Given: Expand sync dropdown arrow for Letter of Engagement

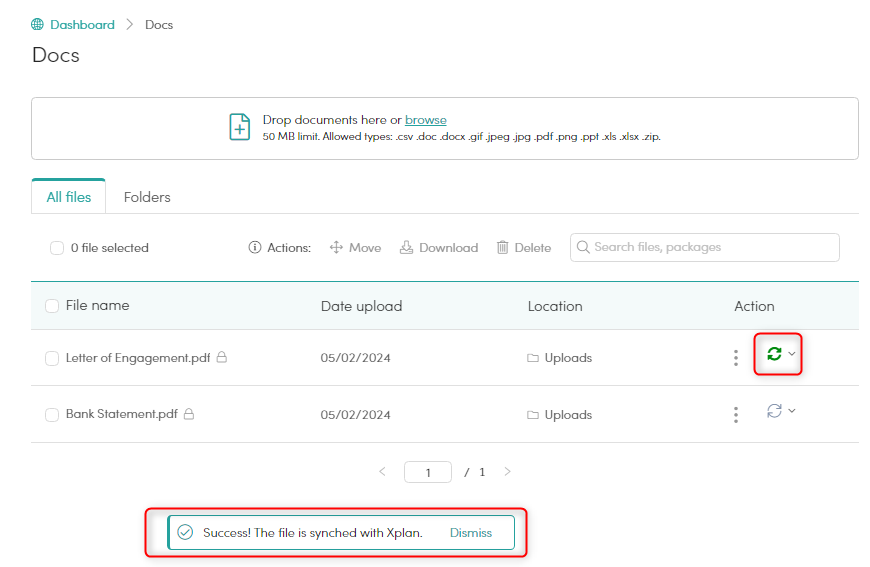Looking at the screenshot, I should pos(792,354).
